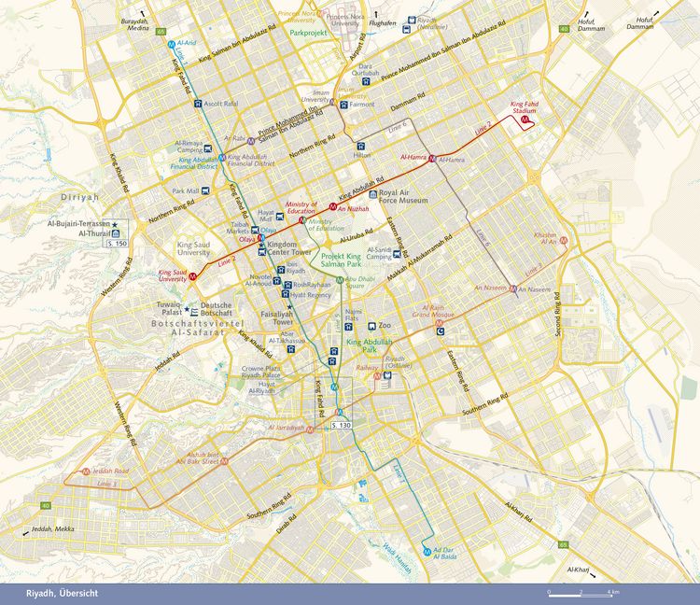Click the Ar Rabi metro station marker

click(251, 141)
